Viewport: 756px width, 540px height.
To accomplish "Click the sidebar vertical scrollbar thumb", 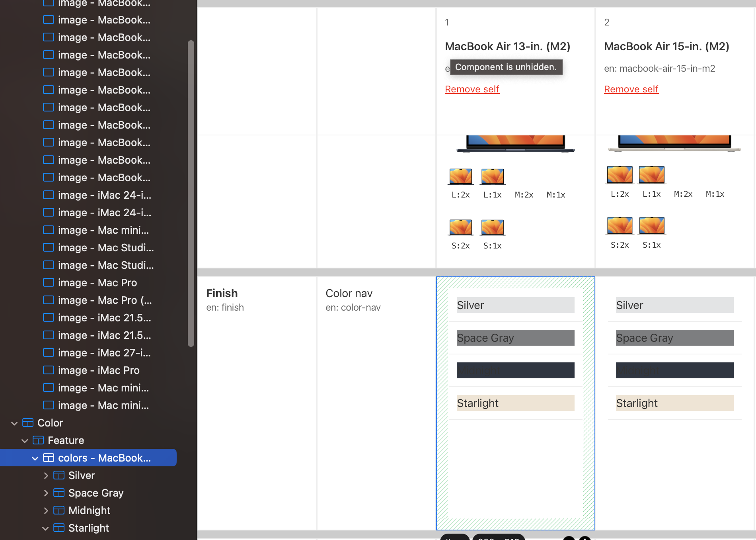I will coord(191,194).
